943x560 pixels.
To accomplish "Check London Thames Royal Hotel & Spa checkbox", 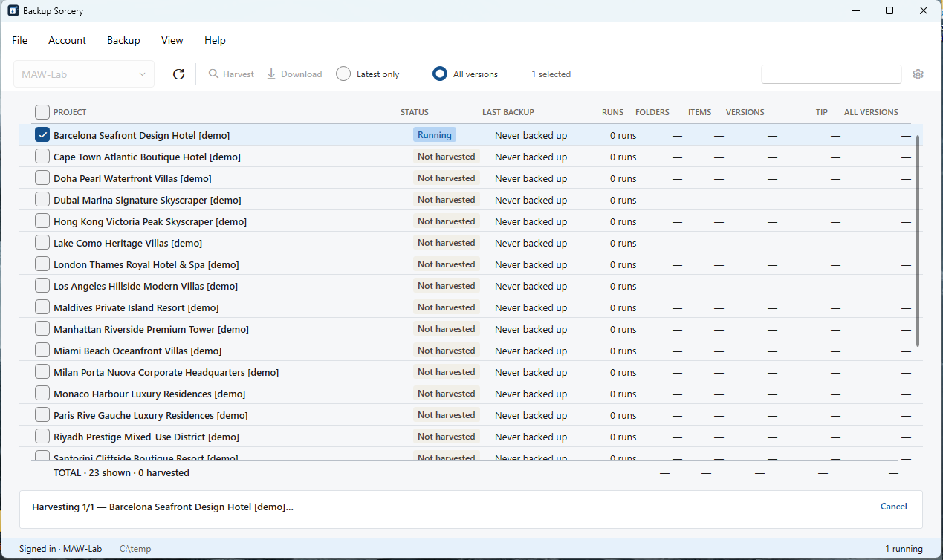I will (x=42, y=264).
